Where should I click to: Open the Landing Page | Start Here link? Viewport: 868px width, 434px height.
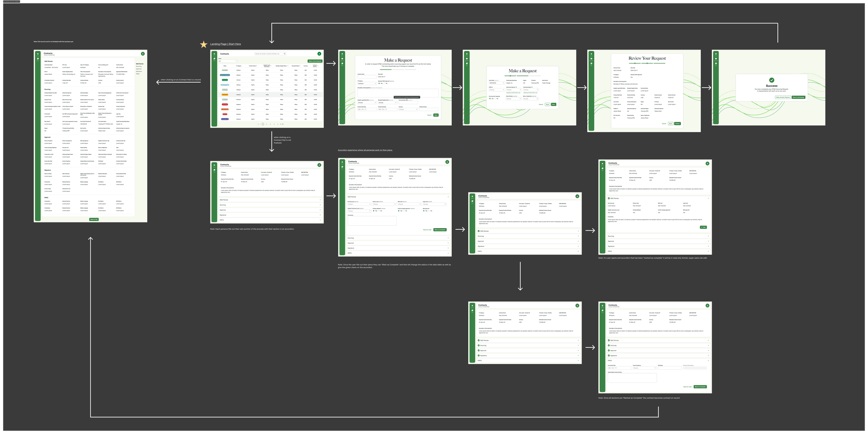coord(226,44)
